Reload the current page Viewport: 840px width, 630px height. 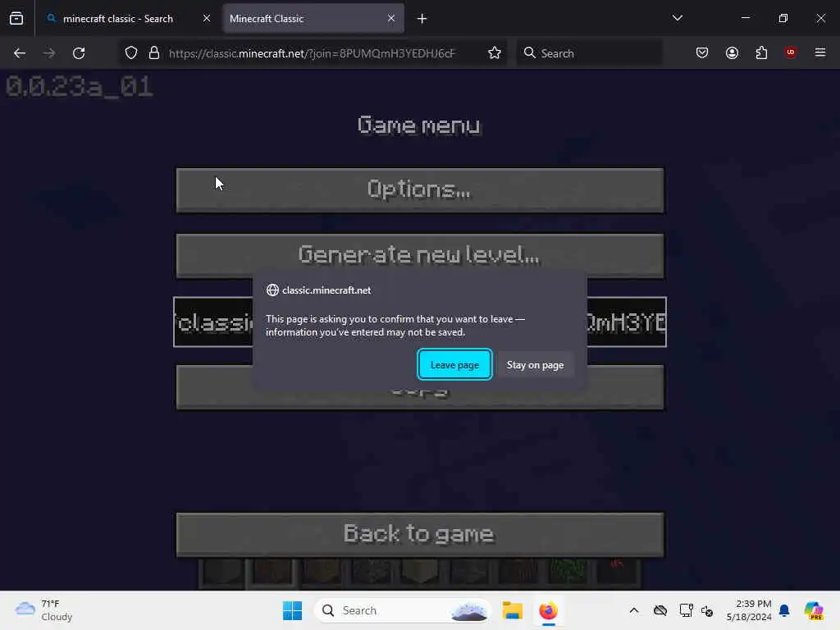click(x=79, y=53)
